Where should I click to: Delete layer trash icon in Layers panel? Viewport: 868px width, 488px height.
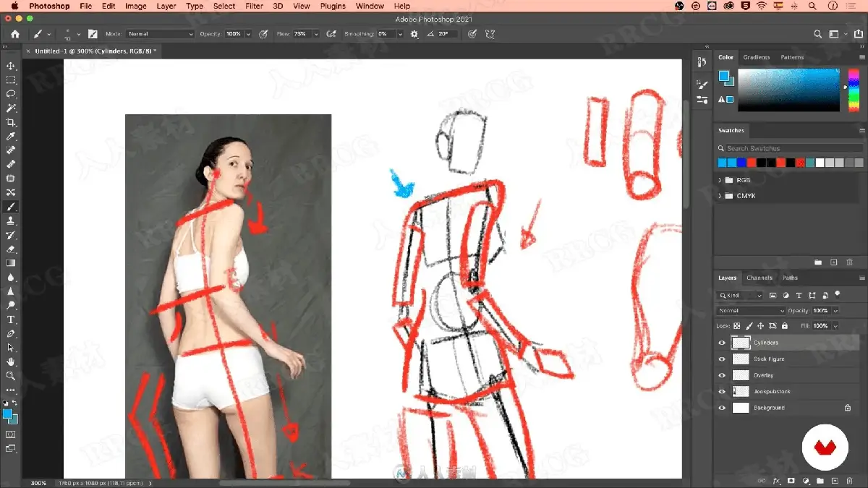(849, 480)
